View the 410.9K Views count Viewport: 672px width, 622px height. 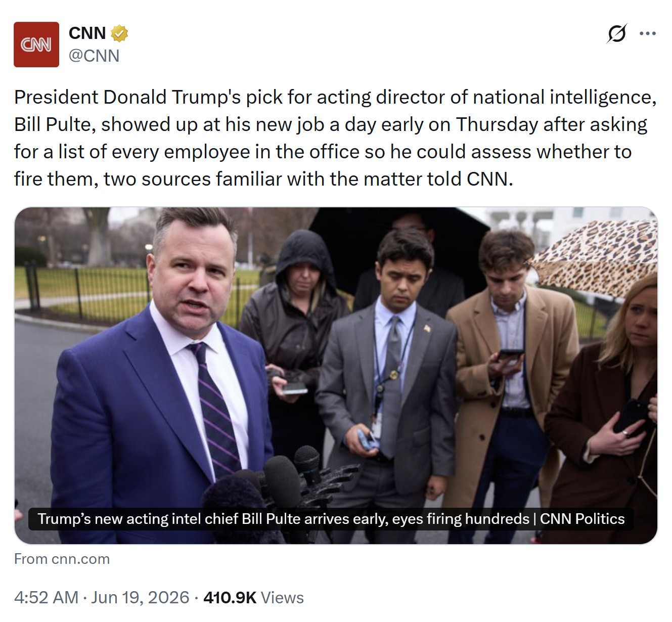(253, 597)
